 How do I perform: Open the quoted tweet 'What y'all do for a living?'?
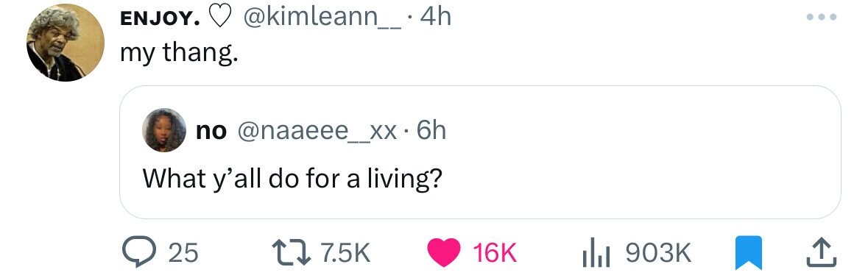[x=480, y=152]
